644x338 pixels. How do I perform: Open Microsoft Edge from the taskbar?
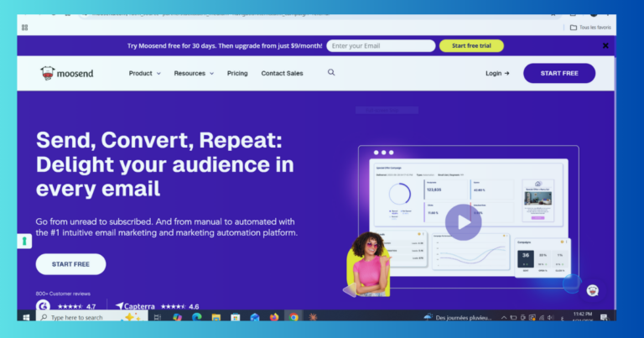(197, 317)
